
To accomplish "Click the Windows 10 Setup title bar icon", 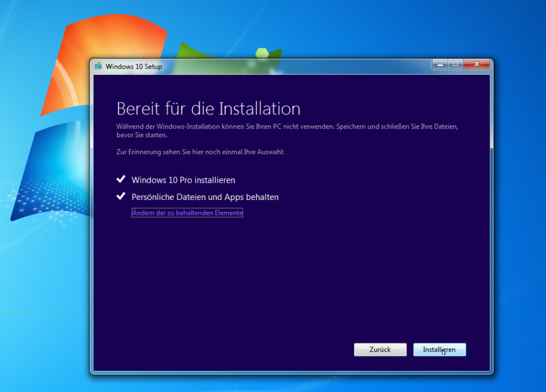I will (98, 66).
